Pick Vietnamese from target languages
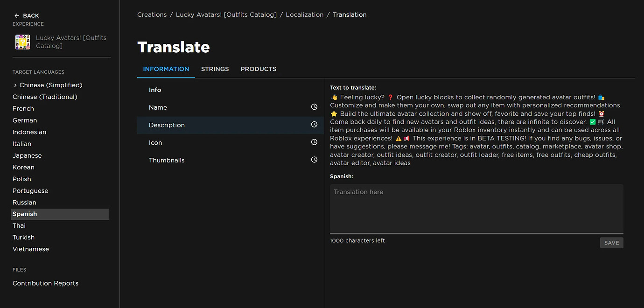 click(31, 249)
